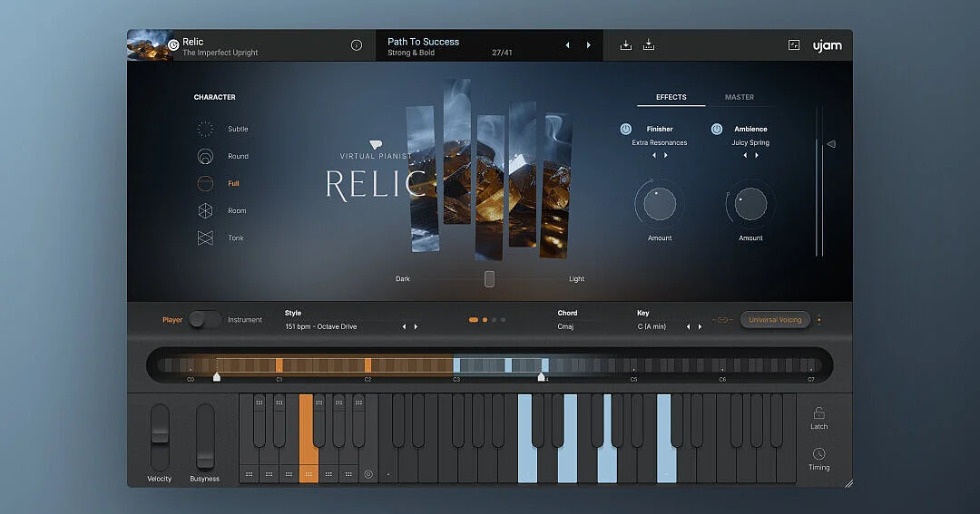Select the Subtle character icon
980x514 pixels.
tap(205, 129)
